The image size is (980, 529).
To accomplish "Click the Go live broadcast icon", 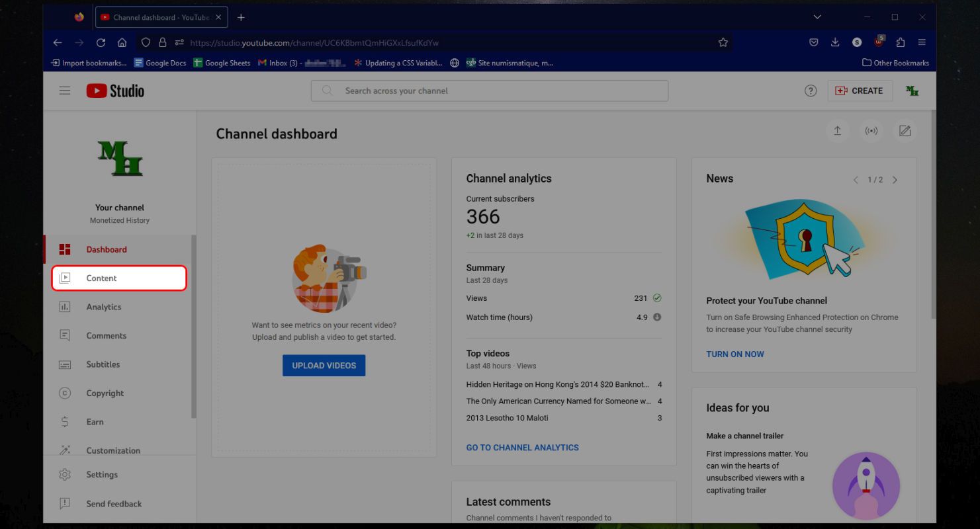I will 871,131.
